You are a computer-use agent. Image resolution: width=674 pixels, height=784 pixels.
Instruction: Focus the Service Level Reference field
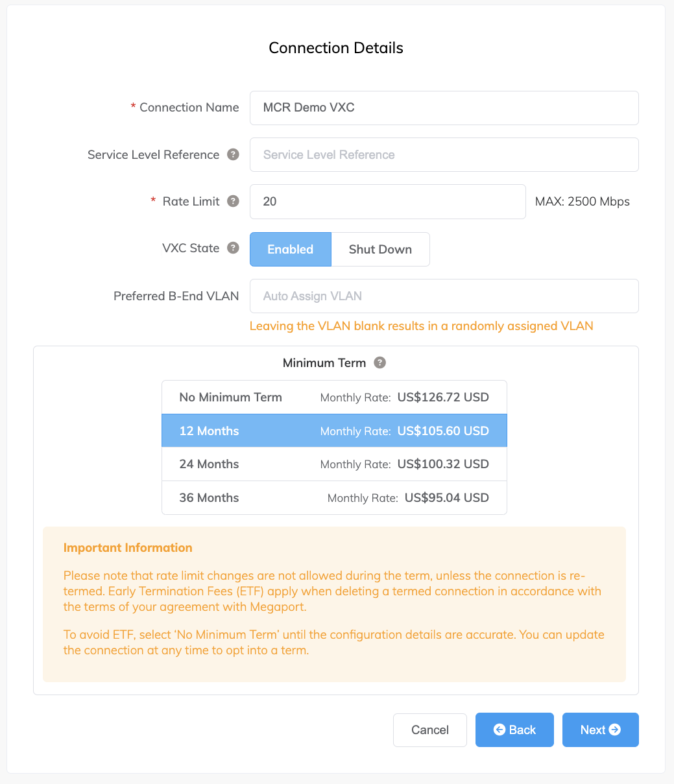444,154
